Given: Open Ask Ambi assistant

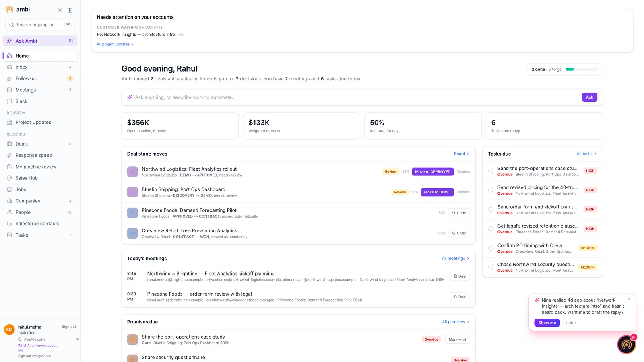Looking at the screenshot, I should (x=40, y=41).
